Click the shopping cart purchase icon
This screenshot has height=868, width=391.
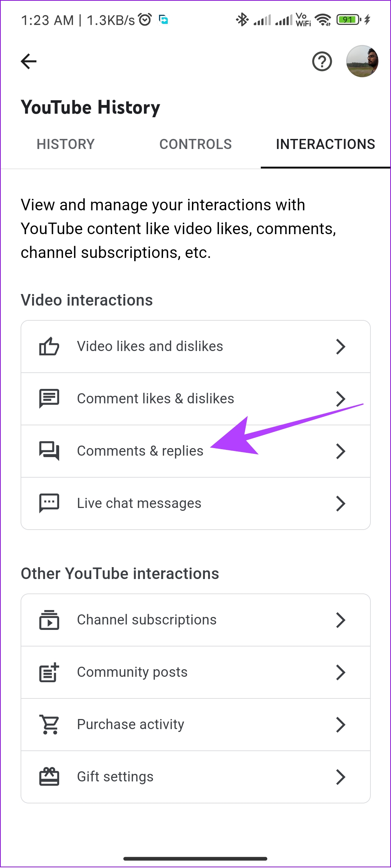pyautogui.click(x=49, y=724)
